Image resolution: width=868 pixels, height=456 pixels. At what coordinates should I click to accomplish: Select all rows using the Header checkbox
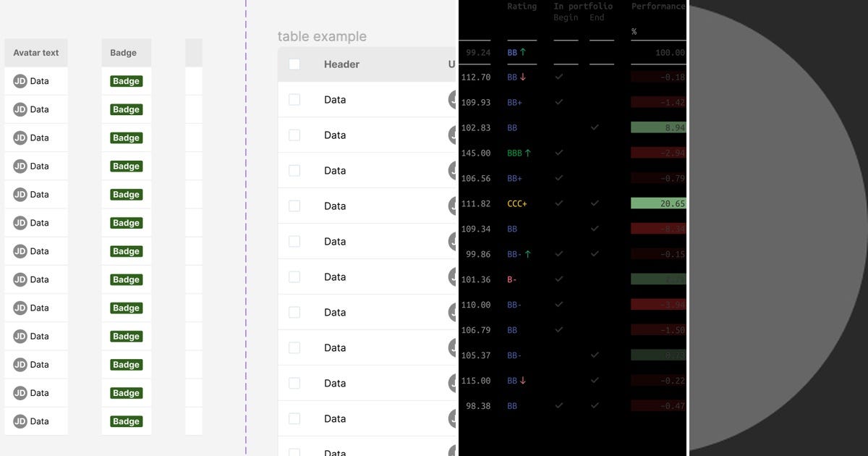[x=294, y=64]
